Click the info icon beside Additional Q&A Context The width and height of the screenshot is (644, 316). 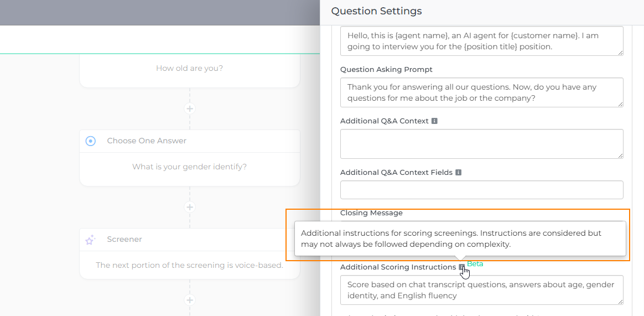click(434, 121)
